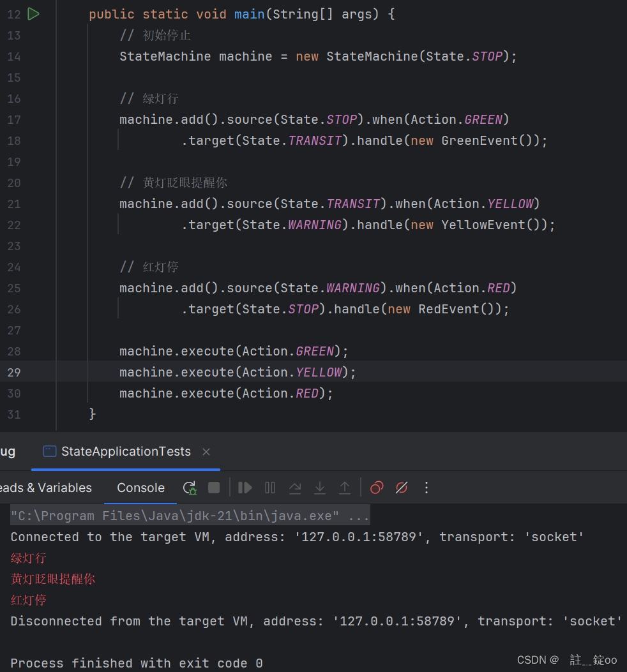Open the View Breakpoints dialog
The image size is (627, 672).
pos(376,488)
